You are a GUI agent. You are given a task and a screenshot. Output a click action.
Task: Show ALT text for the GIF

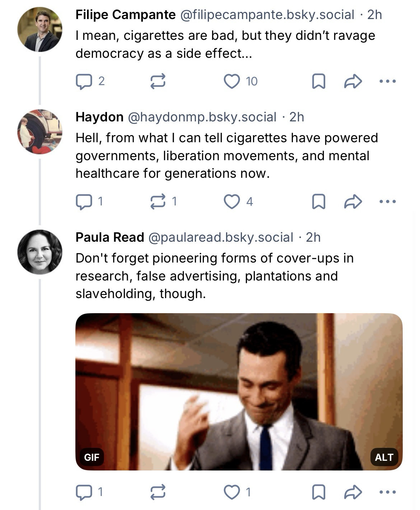[384, 457]
